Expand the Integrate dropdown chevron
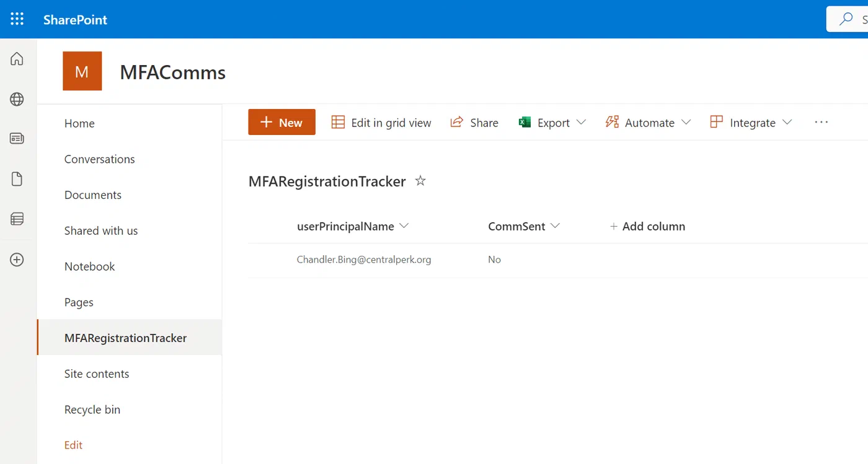 click(787, 122)
